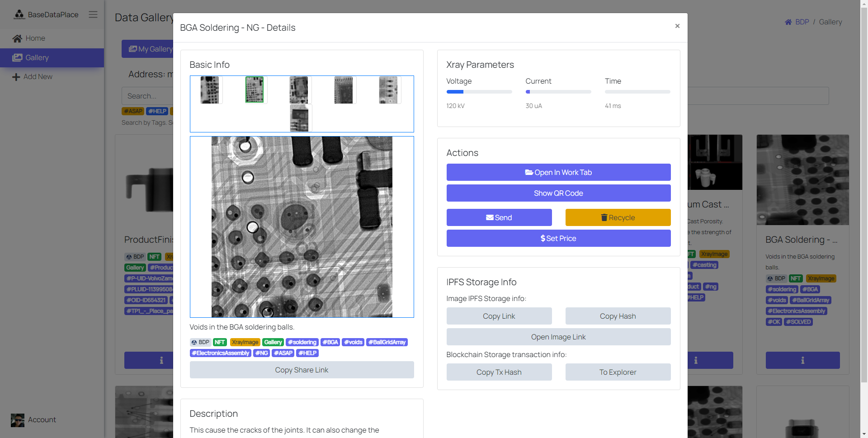
Task: Select the green-highlighted second thumbnail
Action: (255, 89)
